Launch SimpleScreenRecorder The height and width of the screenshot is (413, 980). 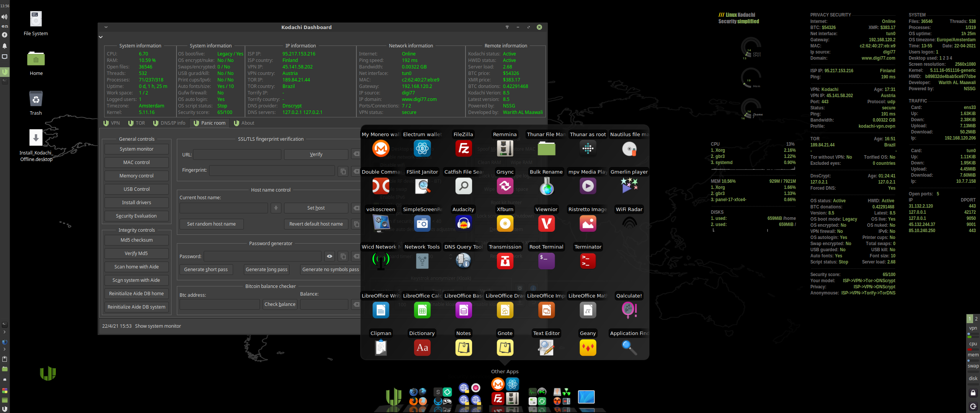tap(422, 223)
